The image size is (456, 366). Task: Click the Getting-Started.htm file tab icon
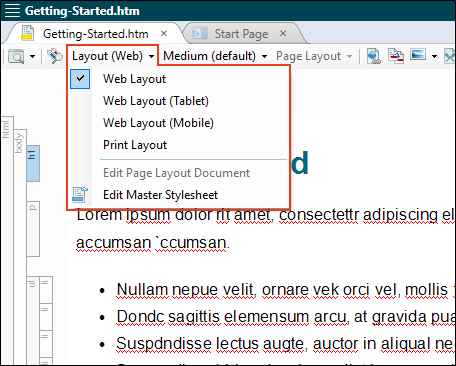[x=27, y=33]
